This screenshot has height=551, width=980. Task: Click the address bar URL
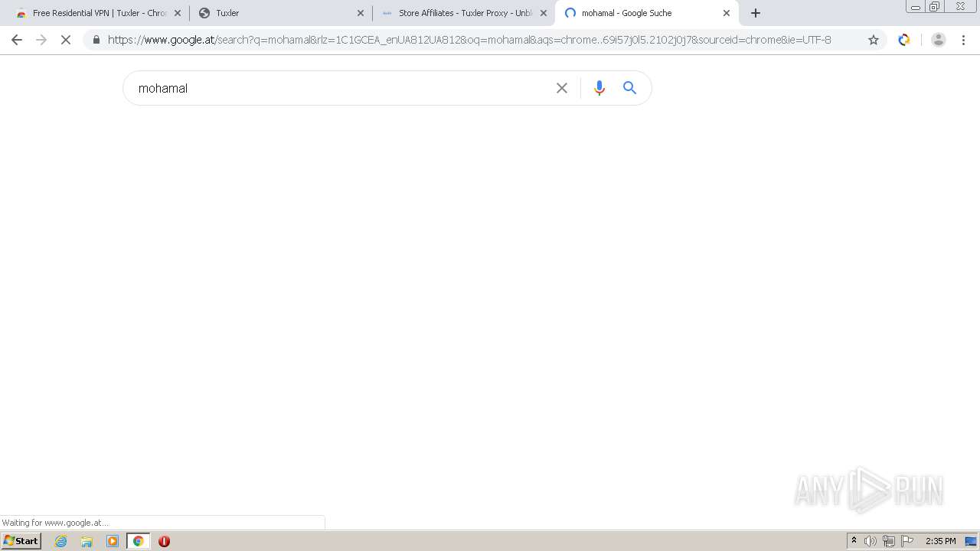(469, 40)
